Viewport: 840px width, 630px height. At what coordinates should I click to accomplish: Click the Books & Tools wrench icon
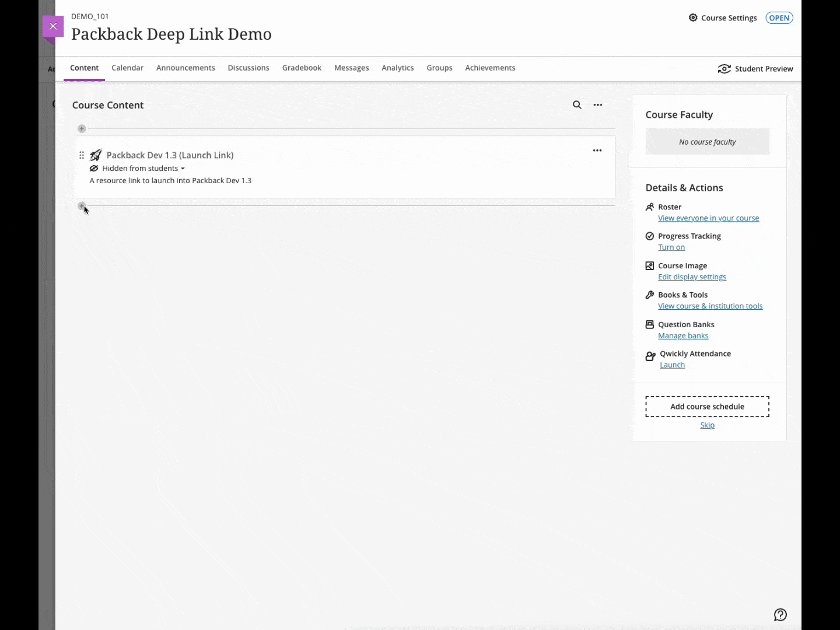(650, 295)
